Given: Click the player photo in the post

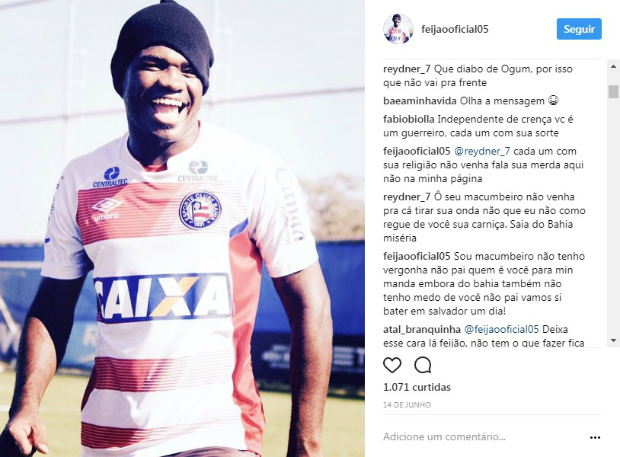Looking at the screenshot, I should point(182,228).
